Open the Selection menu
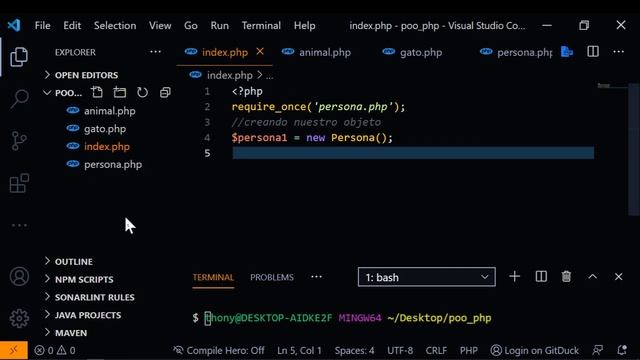640x360 pixels. coord(115,25)
